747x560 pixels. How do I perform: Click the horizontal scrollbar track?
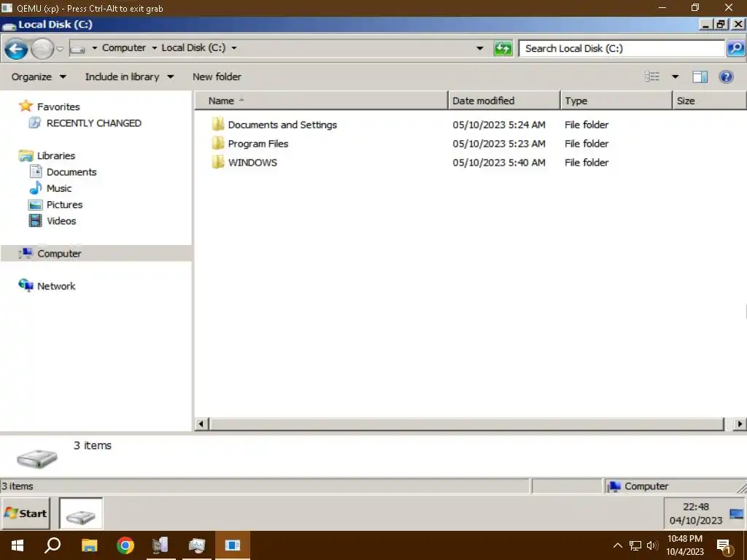point(467,424)
